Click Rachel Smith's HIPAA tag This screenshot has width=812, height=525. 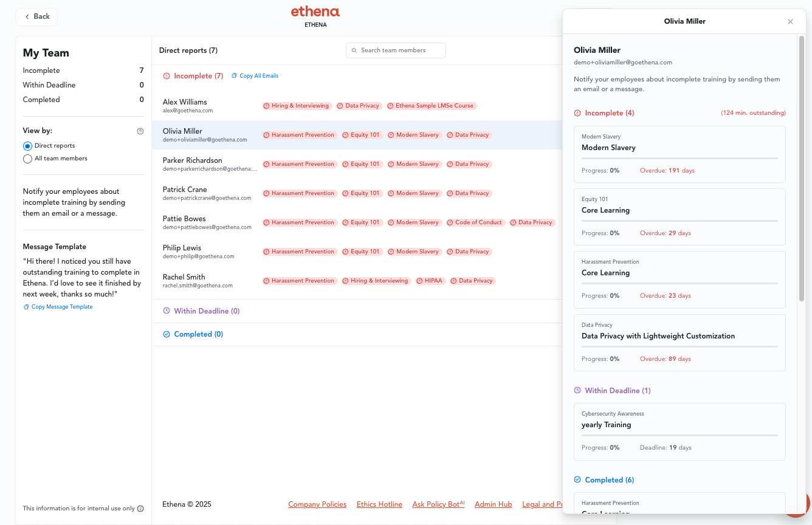430,281
